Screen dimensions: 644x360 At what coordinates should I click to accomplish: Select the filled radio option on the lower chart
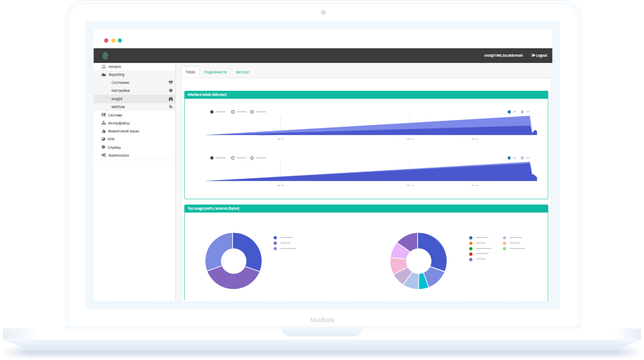tap(212, 158)
